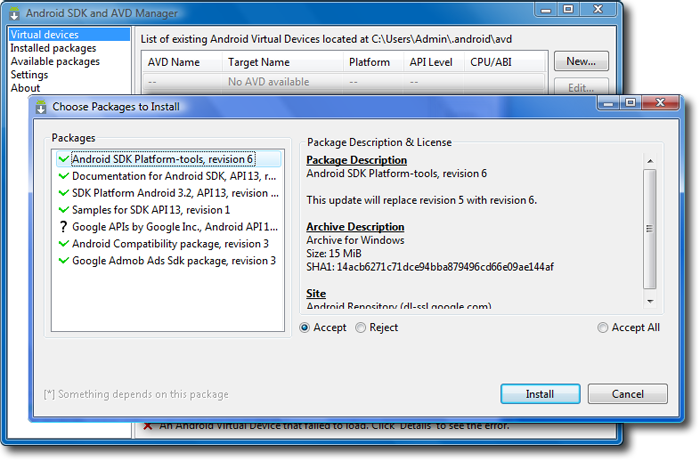Click scroll down arrow in package description
700x461 pixels.
point(650,302)
